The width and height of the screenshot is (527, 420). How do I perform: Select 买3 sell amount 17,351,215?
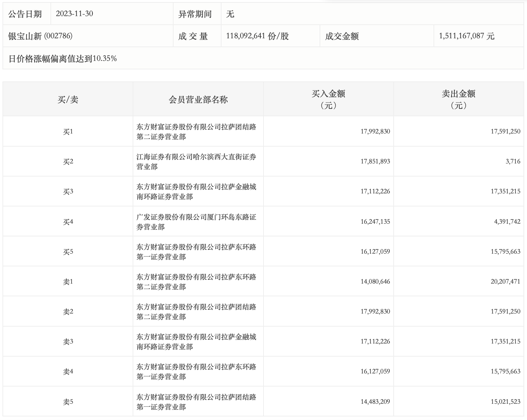click(505, 191)
